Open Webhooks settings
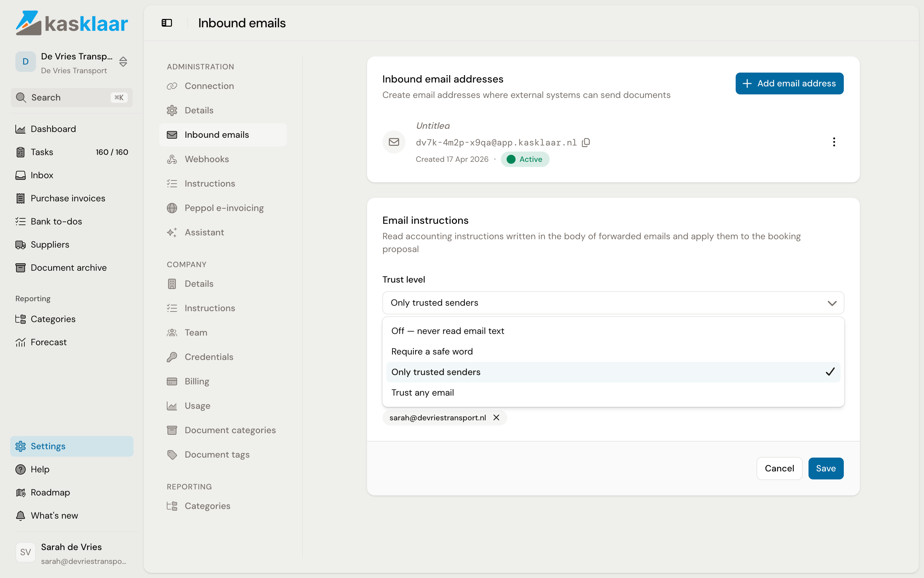This screenshot has height=578, width=924. click(x=223, y=159)
